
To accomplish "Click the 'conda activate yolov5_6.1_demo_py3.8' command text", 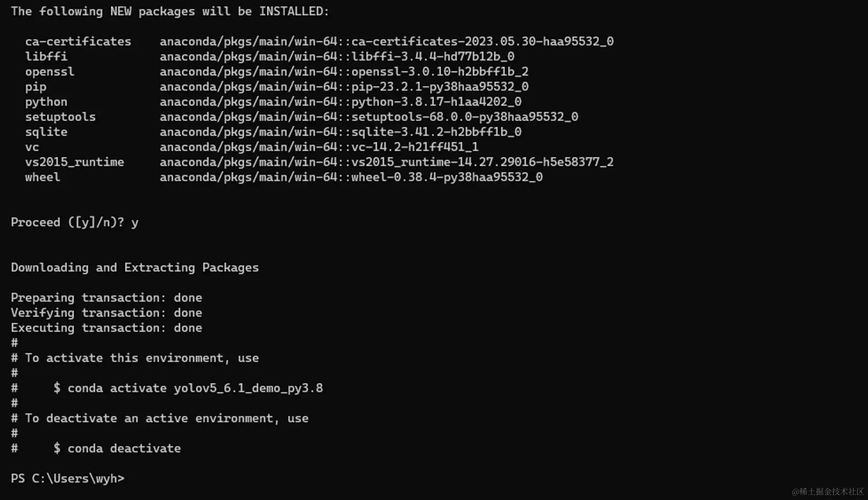I will [195, 388].
